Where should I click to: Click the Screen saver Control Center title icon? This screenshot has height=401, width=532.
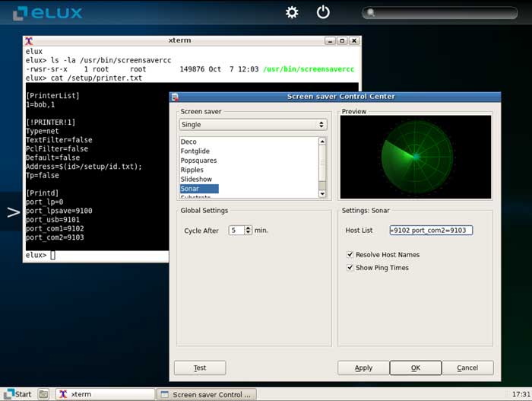175,97
